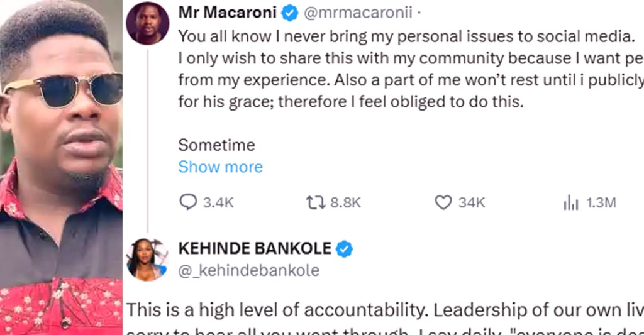Image resolution: width=644 pixels, height=335 pixels.
Task: Open Kehinde Bankole's profile avatar
Action: point(147,258)
